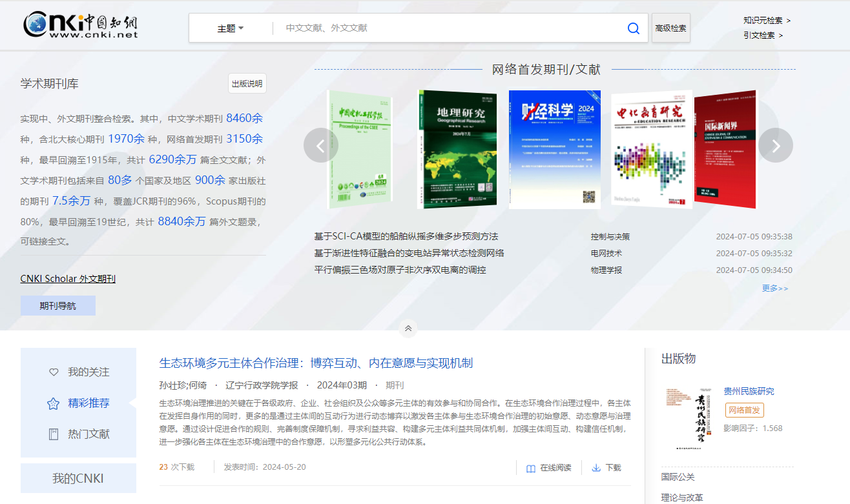Click the 高级检索 button

click(670, 28)
